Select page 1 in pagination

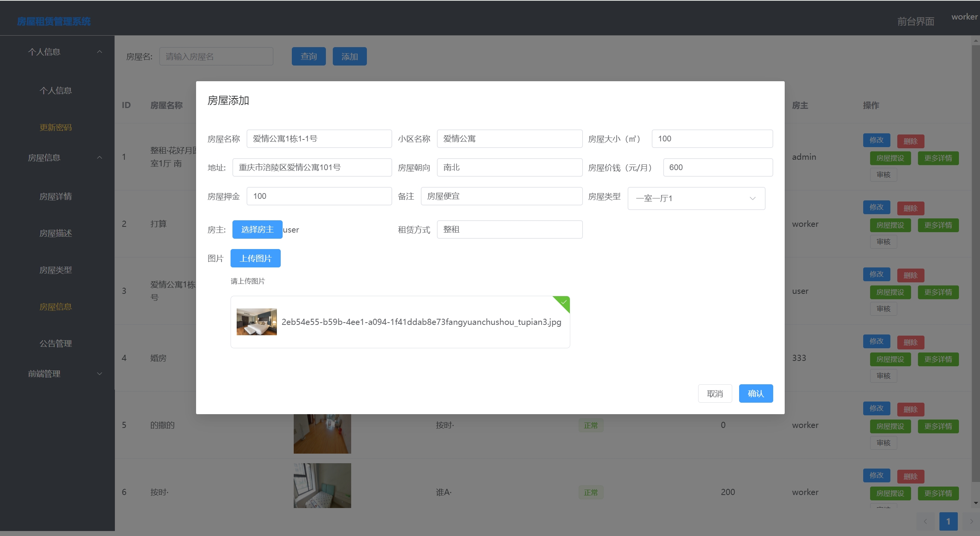tap(948, 521)
